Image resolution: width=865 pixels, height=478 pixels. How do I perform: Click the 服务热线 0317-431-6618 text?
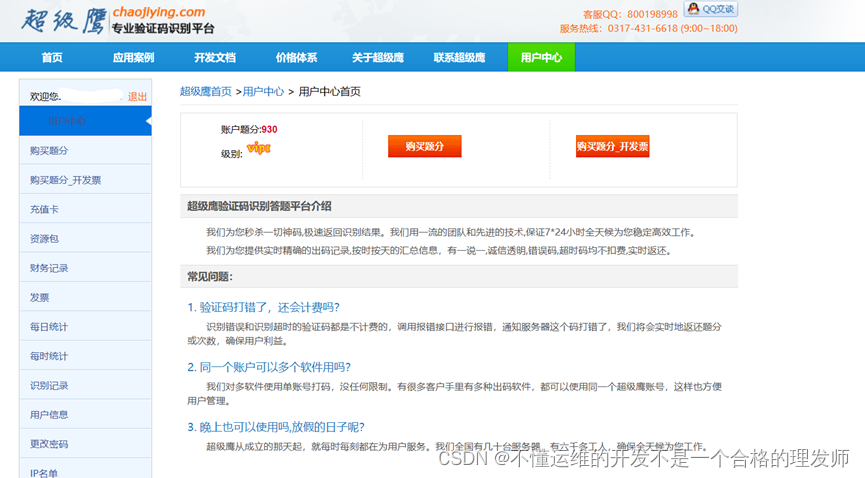pos(648,28)
